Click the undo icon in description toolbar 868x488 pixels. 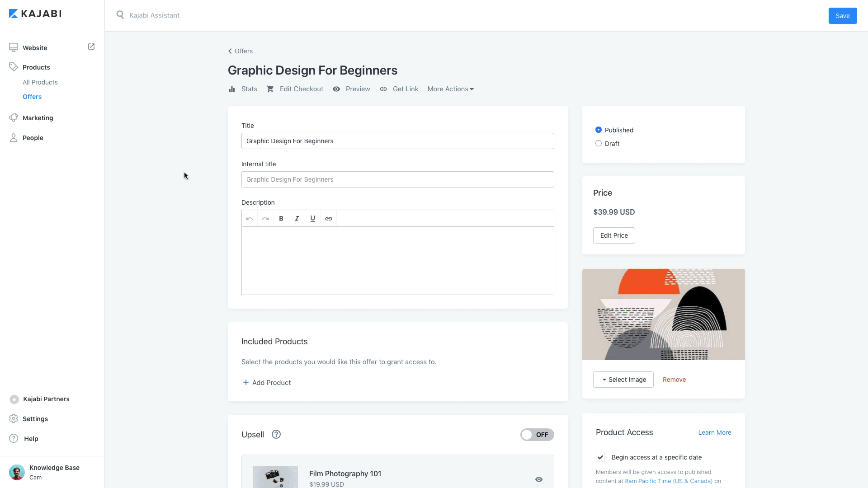pos(250,219)
